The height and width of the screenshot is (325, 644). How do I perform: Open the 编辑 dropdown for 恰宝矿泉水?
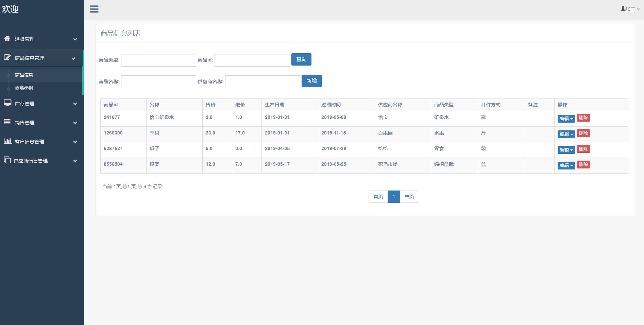566,119
